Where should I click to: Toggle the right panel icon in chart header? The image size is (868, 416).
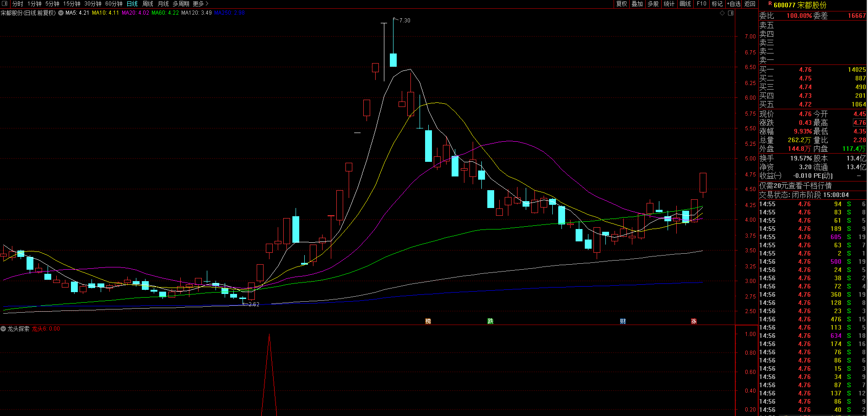731,13
